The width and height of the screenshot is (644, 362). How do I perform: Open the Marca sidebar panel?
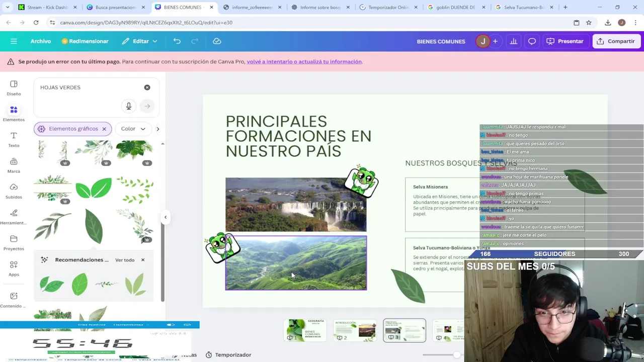pos(14,165)
